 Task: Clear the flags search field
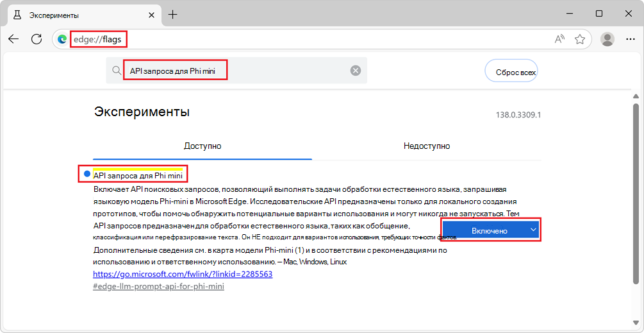click(355, 71)
